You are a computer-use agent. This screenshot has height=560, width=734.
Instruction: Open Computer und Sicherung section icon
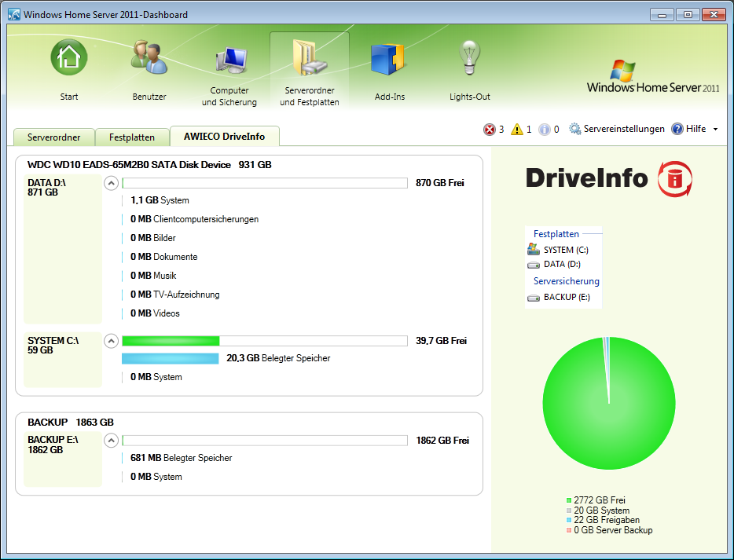pos(231,60)
